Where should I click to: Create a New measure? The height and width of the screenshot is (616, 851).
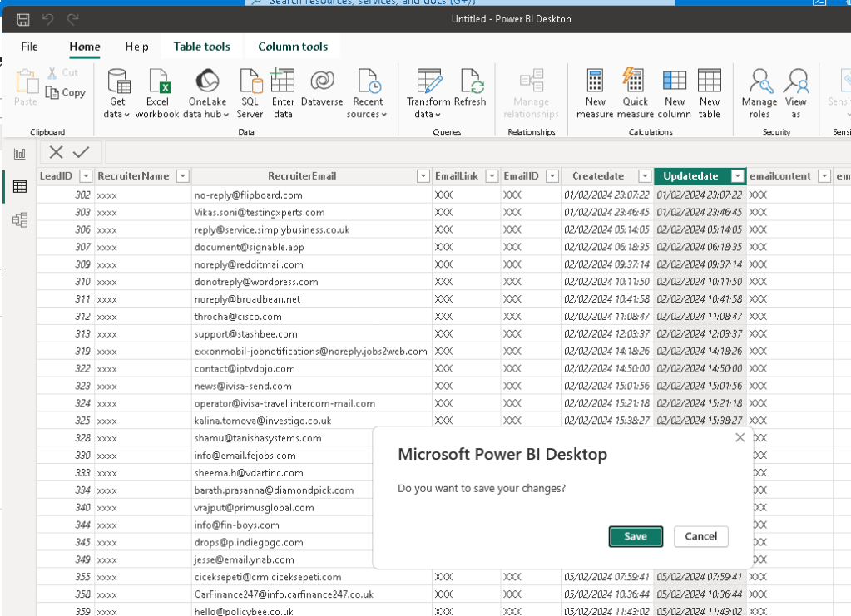point(595,93)
